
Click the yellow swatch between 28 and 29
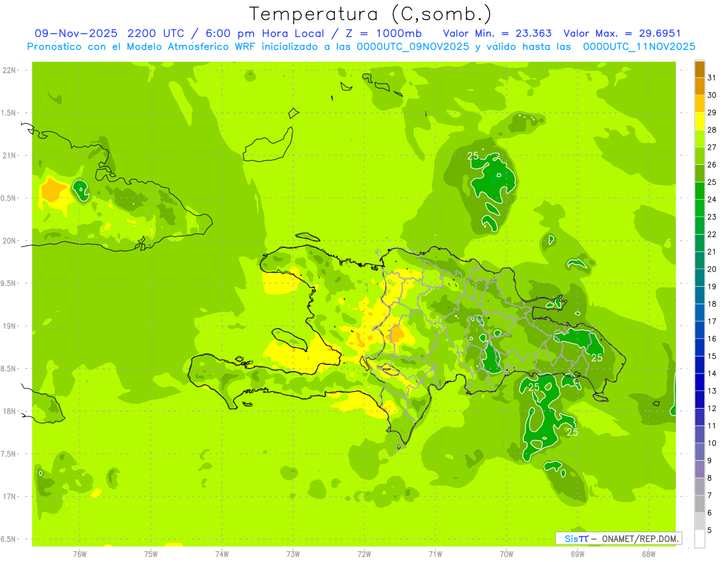click(x=699, y=121)
